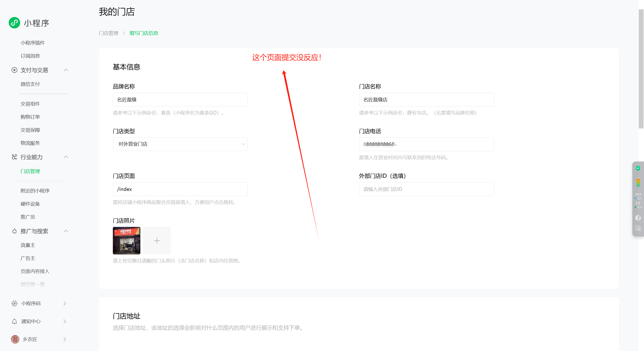Click the green shield icon on right widget
The width and height of the screenshot is (644, 351).
[x=638, y=168]
